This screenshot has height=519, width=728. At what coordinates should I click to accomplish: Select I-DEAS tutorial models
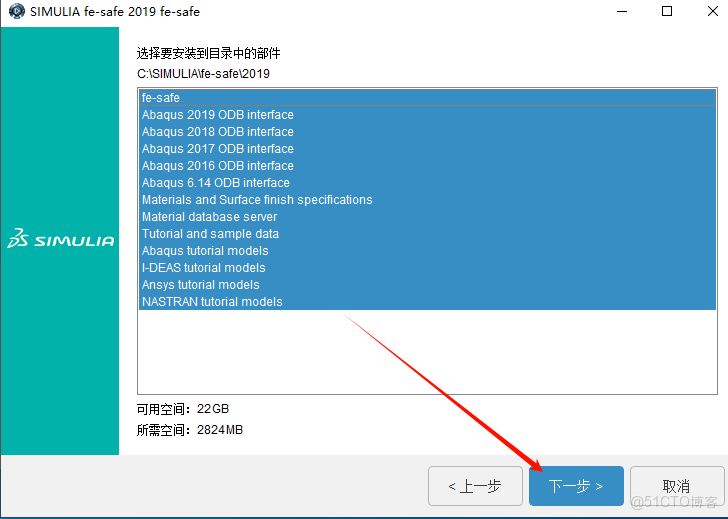(x=427, y=268)
